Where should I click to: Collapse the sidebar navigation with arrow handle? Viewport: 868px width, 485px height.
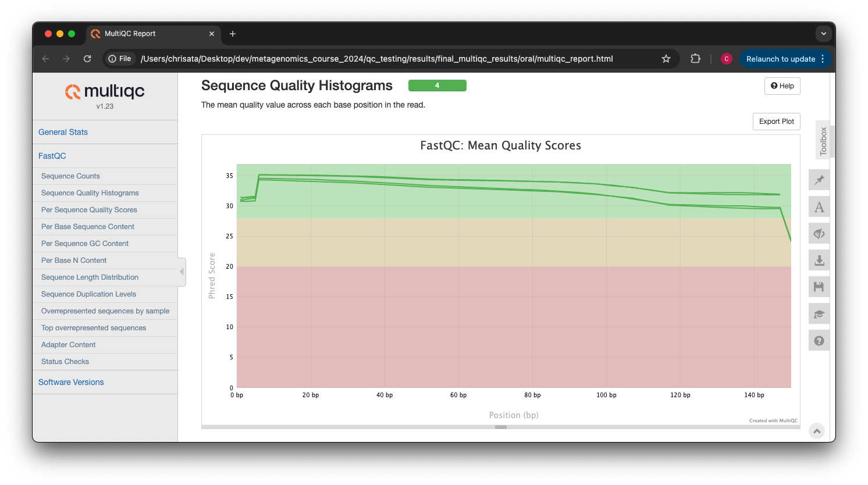click(182, 272)
